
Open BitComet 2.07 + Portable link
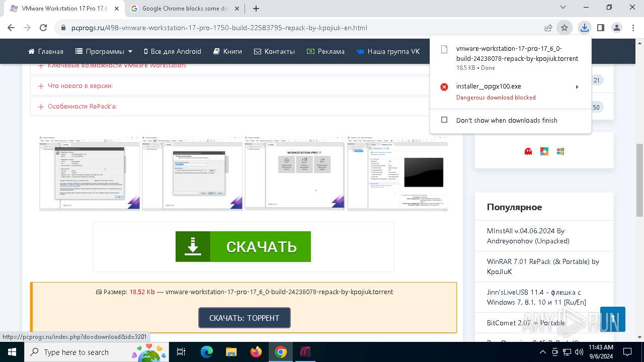(x=526, y=323)
